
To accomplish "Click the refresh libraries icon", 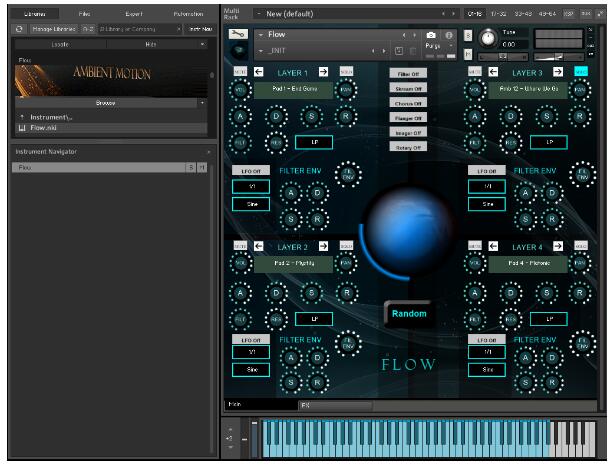I will [x=18, y=29].
